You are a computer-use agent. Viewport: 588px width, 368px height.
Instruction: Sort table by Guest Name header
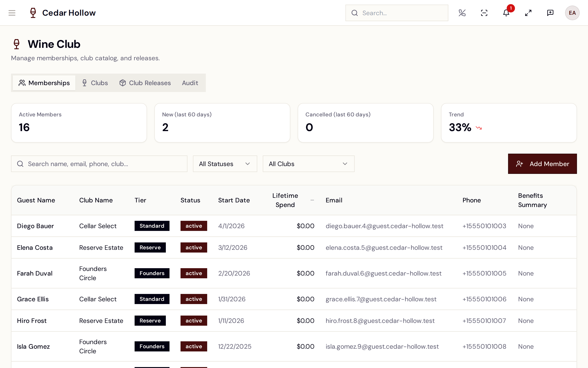(36, 200)
